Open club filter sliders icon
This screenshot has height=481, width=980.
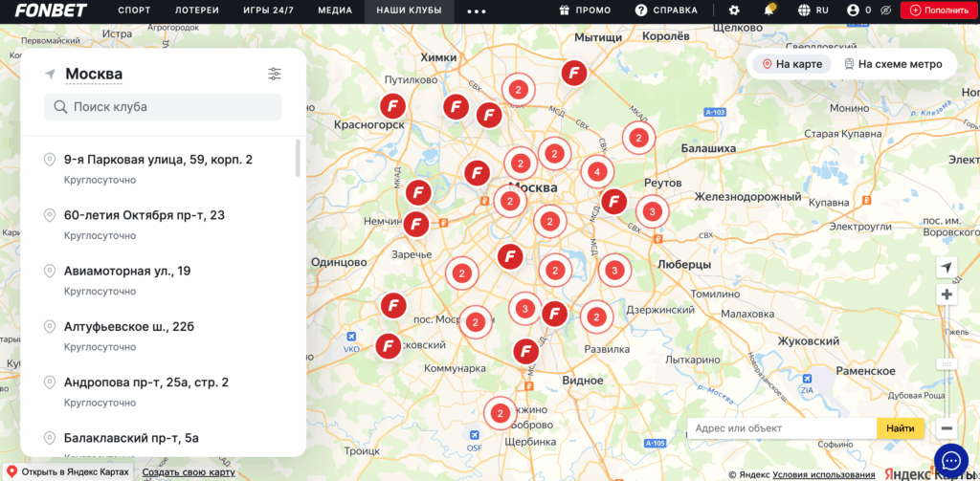(x=275, y=74)
